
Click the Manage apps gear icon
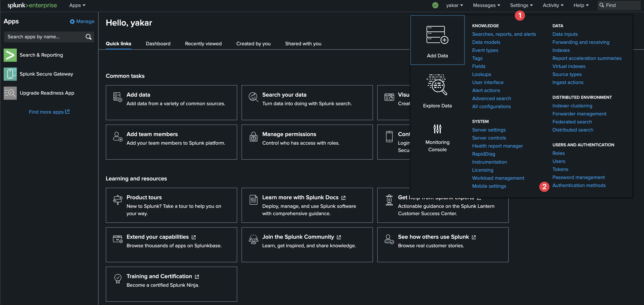tap(72, 22)
